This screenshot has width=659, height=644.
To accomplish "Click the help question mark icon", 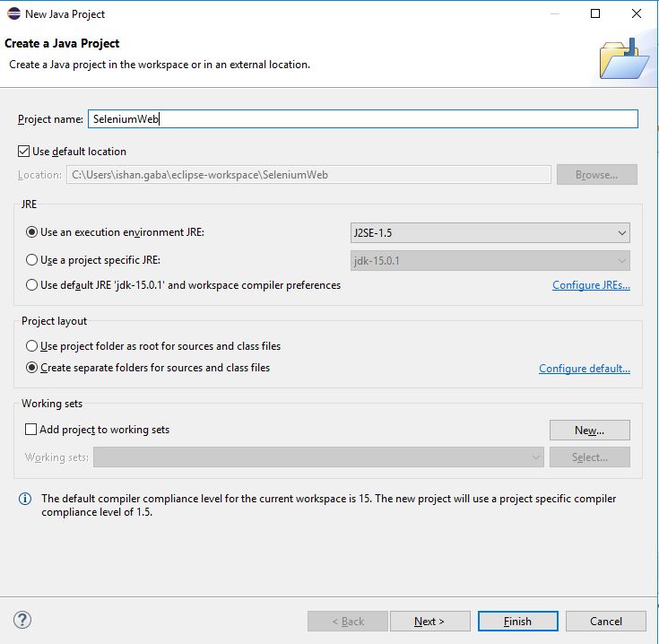I will coord(22,620).
